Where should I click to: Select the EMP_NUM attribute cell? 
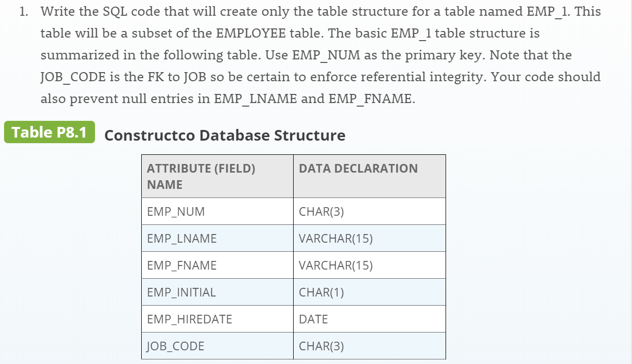(217, 212)
